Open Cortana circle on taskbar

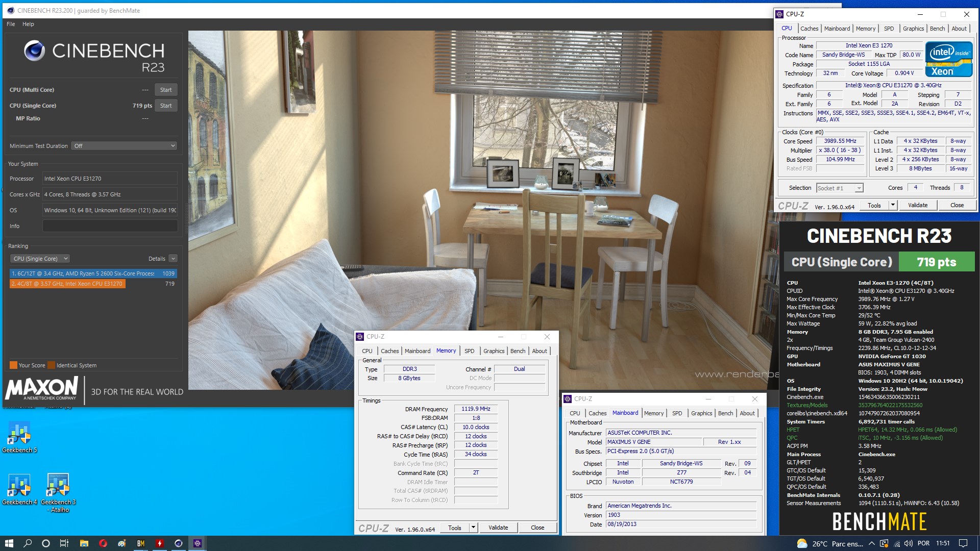click(46, 543)
